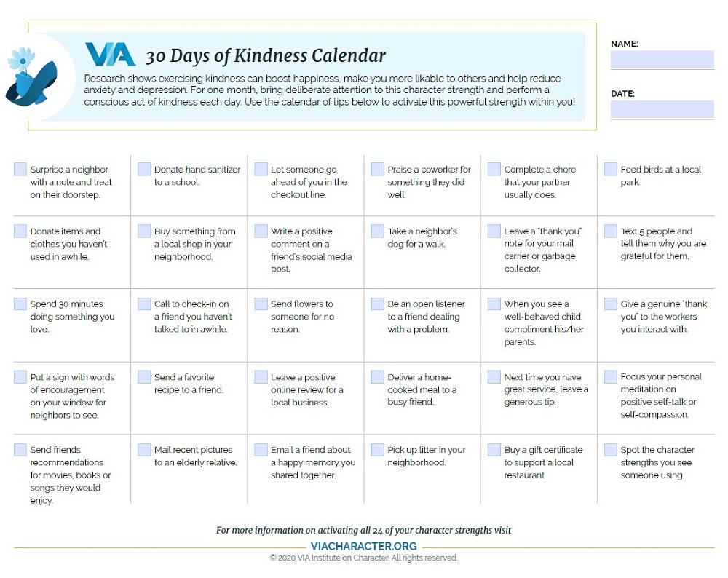Tick 'Text 5 people' checkbox
728x578 pixels.
click(611, 231)
